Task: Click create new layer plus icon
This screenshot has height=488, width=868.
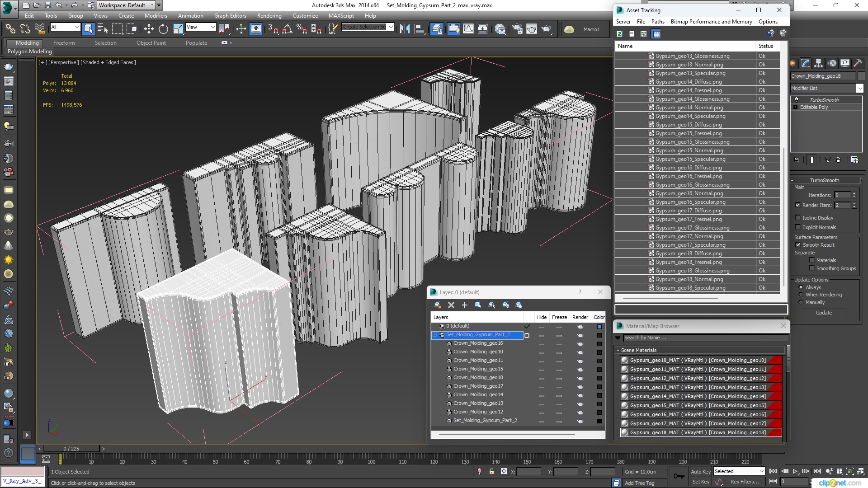Action: pos(464,305)
